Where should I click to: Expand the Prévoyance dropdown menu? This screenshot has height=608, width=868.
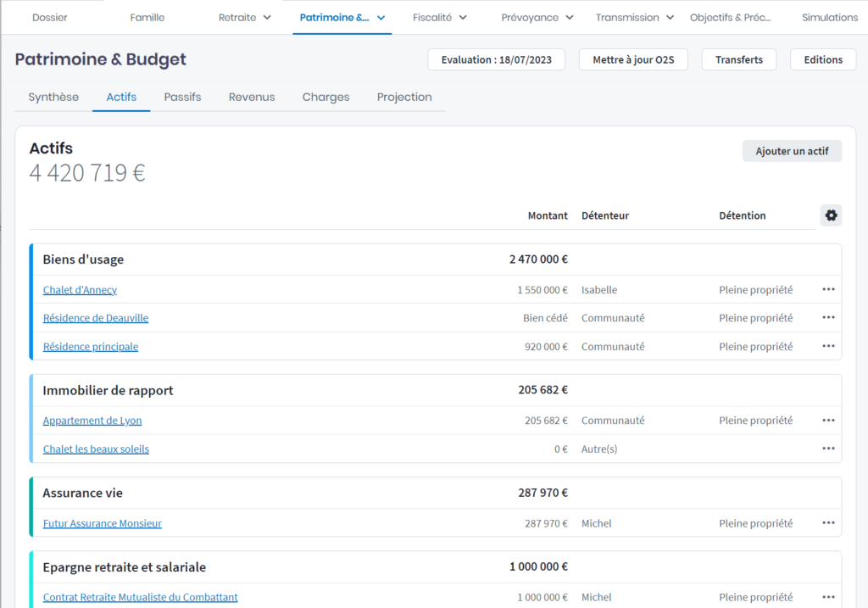tap(537, 17)
